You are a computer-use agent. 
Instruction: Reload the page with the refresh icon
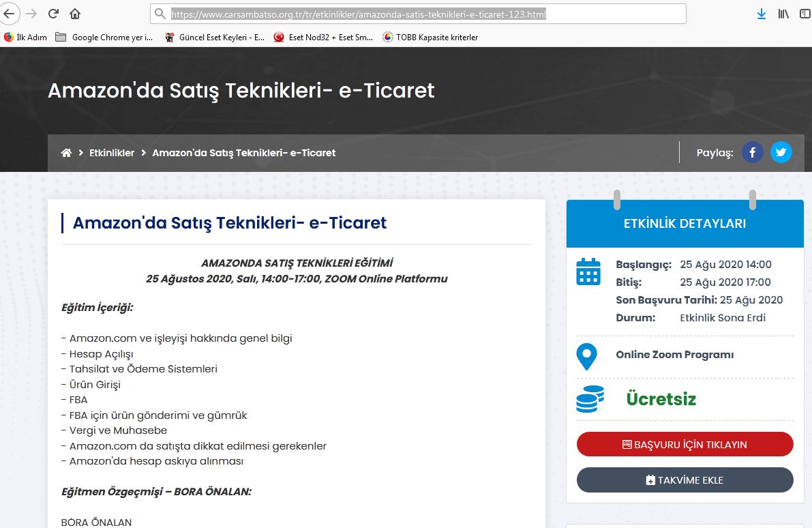tap(53, 14)
